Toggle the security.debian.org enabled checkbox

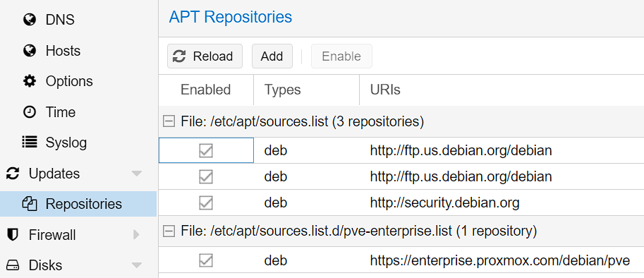(x=206, y=203)
